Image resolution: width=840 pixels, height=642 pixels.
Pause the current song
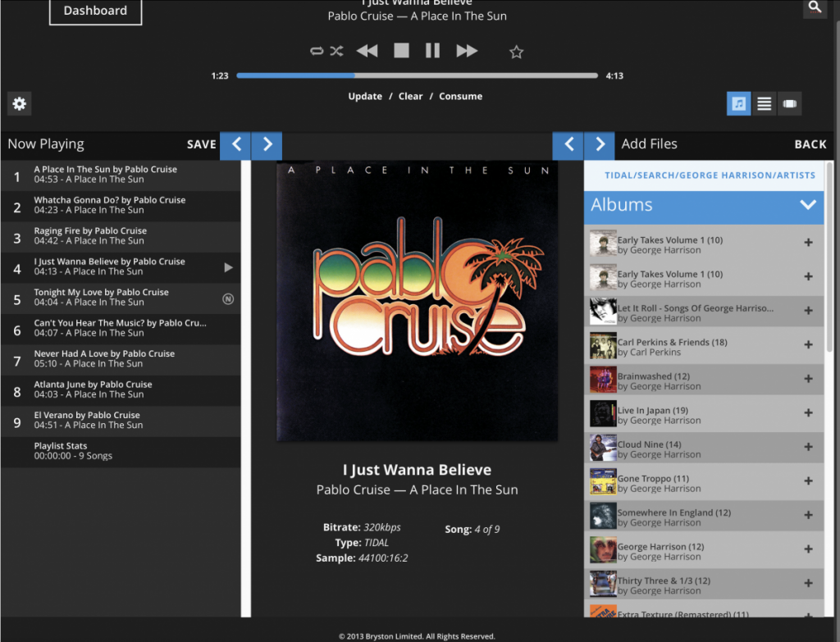pos(432,50)
